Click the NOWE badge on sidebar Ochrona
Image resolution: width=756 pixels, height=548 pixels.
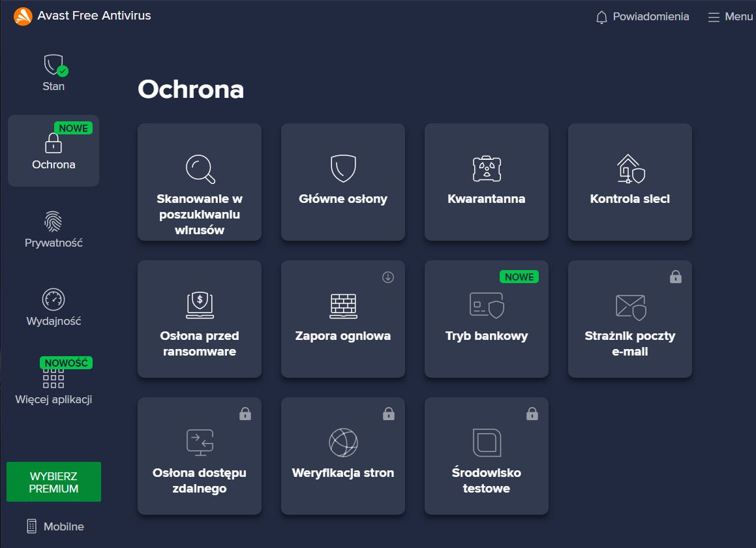(73, 129)
